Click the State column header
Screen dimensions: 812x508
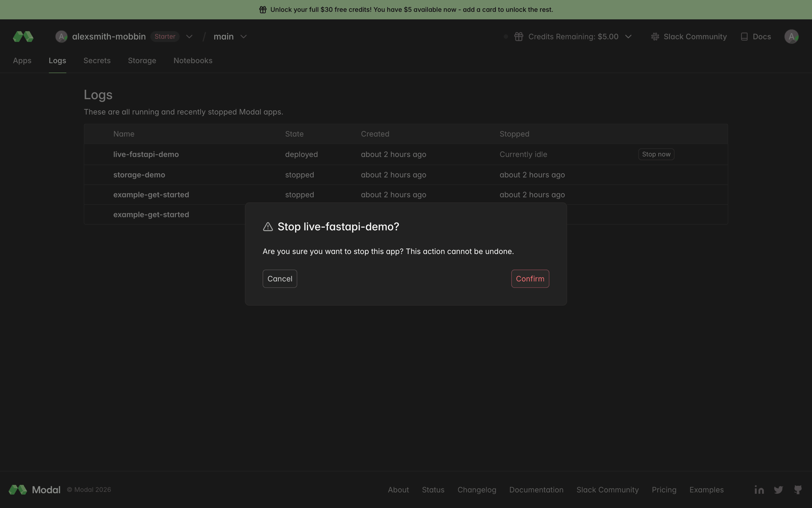tap(294, 134)
